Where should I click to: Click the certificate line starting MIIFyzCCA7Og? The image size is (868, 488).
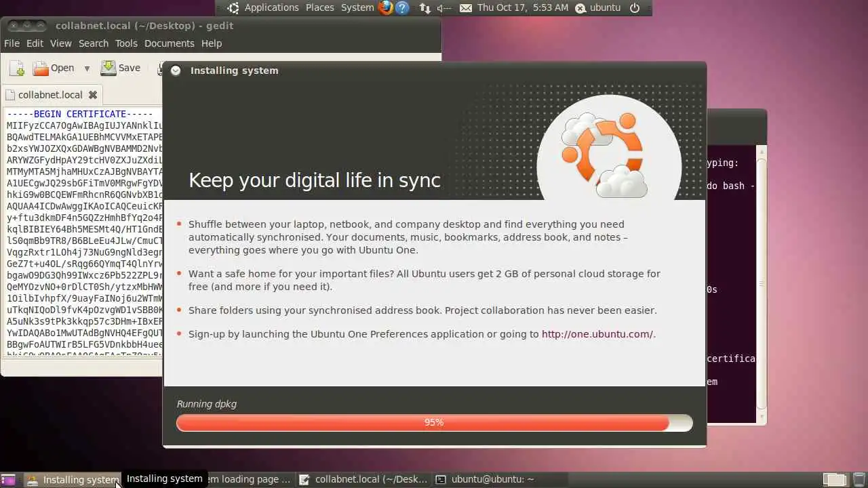(x=85, y=125)
